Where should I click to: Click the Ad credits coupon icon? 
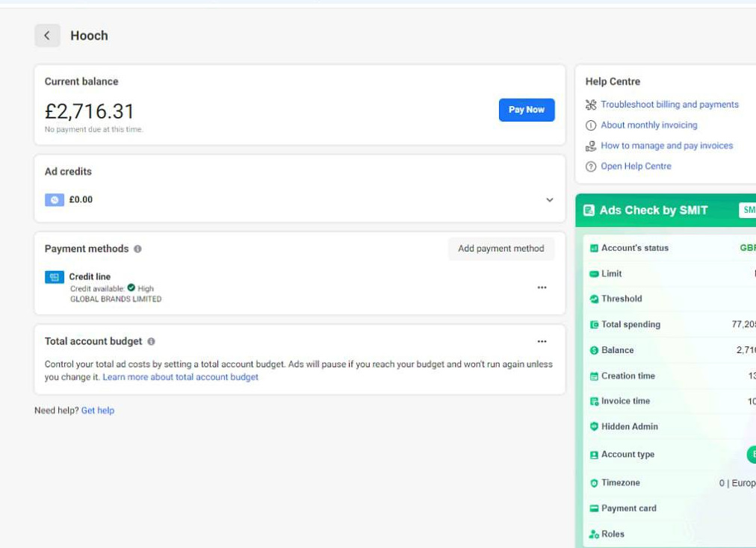(x=55, y=200)
